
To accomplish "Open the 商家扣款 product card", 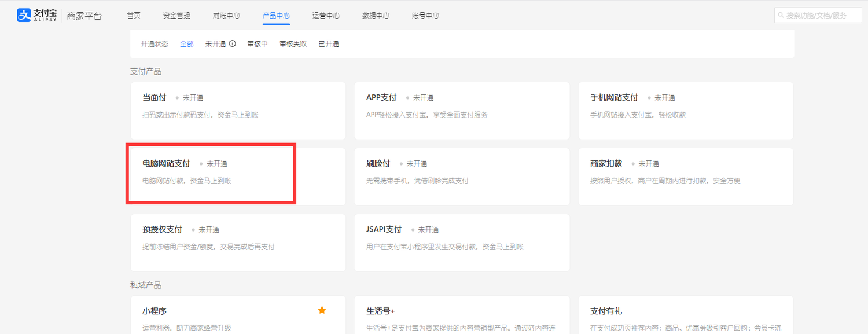I will click(686, 177).
